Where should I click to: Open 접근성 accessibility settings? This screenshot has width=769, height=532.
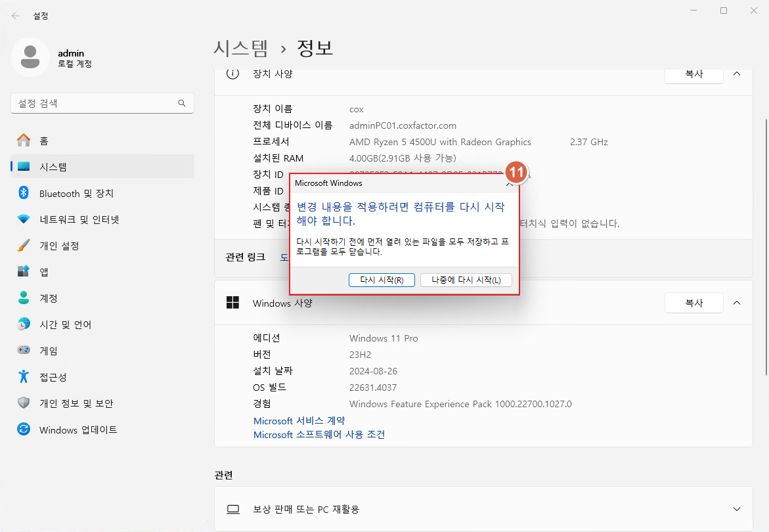pos(102,377)
